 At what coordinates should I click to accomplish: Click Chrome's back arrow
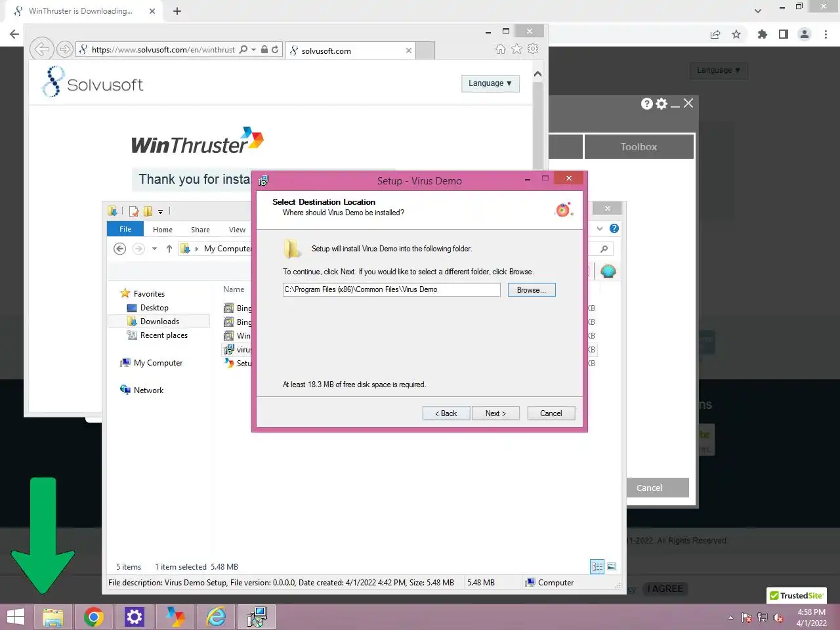click(14, 34)
